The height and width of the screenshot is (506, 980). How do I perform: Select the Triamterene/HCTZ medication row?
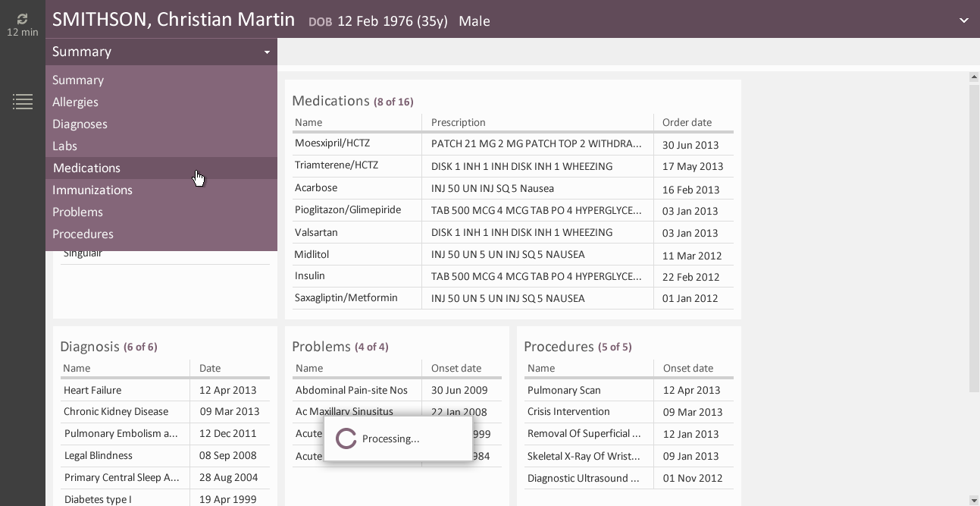point(512,166)
